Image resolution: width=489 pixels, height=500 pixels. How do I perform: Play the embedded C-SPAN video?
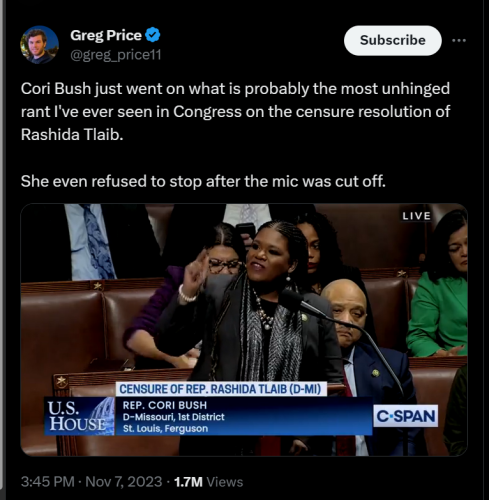(244, 330)
